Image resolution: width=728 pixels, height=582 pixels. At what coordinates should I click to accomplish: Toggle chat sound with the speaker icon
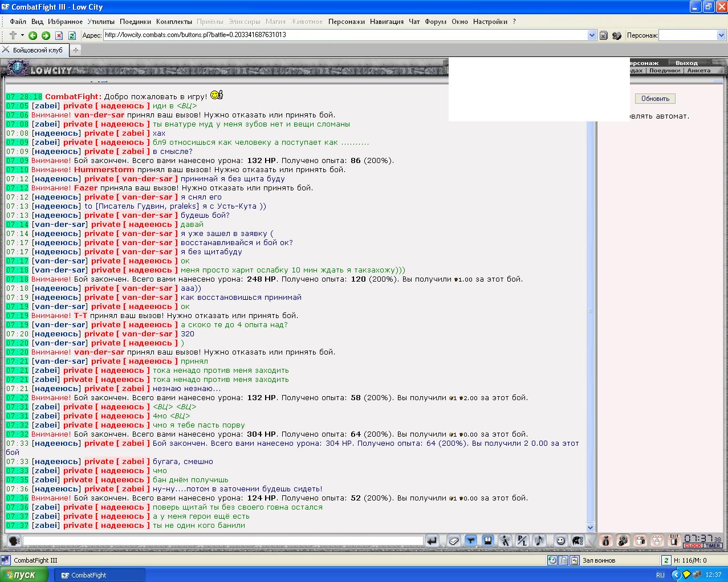(x=539, y=540)
